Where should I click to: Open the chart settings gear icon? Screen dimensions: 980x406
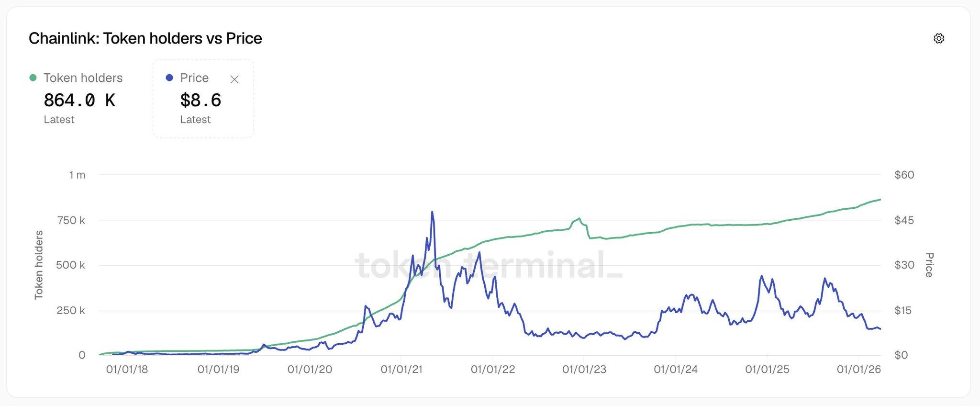[x=939, y=39]
